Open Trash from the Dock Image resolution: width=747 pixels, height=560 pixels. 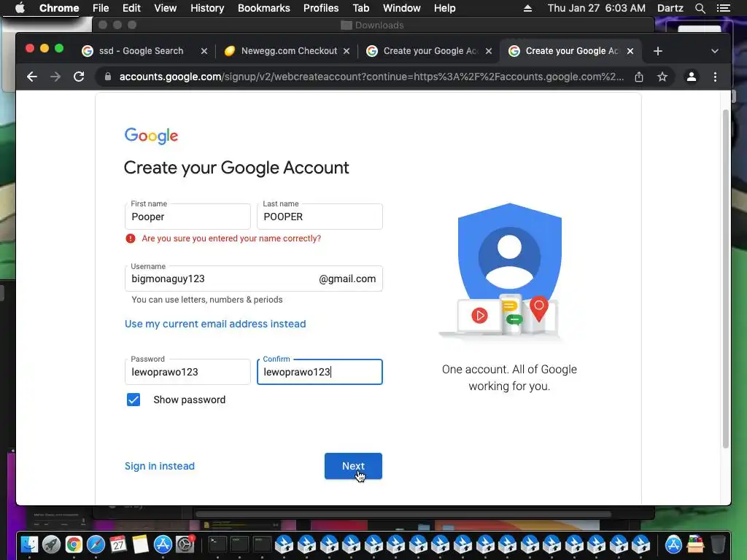tap(718, 544)
